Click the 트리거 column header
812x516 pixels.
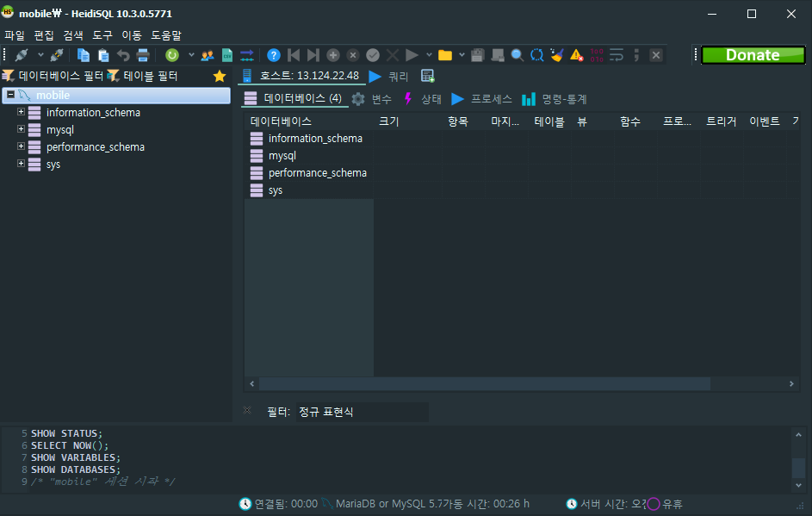coord(722,121)
